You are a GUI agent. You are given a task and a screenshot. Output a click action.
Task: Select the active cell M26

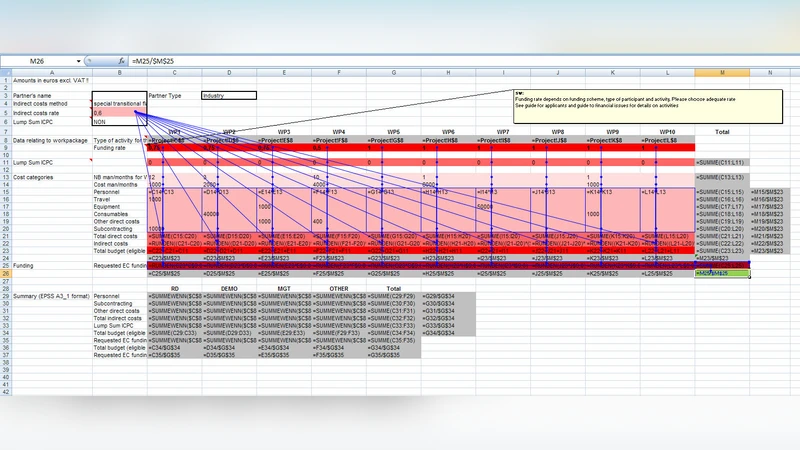[x=721, y=273]
